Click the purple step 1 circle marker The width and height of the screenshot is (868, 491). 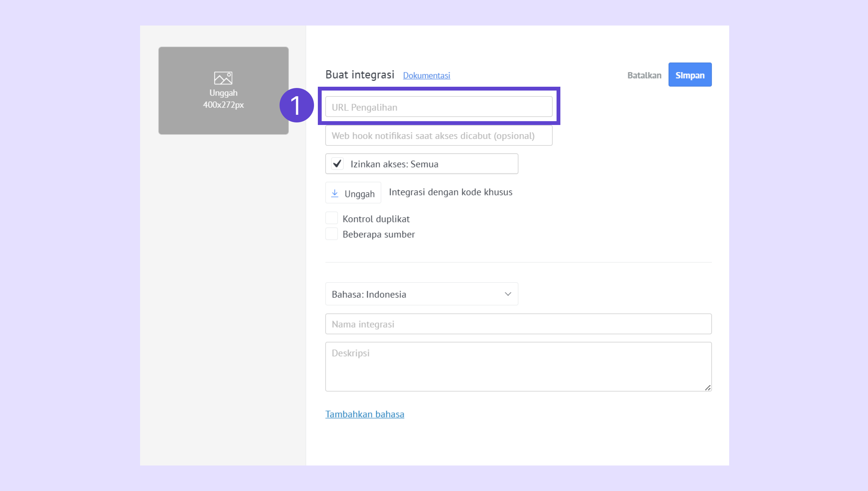click(297, 105)
